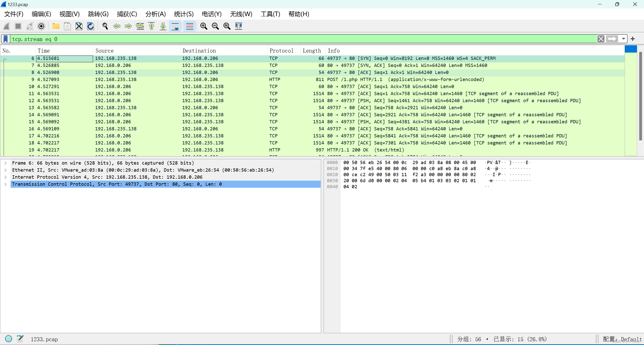Start capturing packets with the shark fin icon
The height and width of the screenshot is (345, 644).
(x=7, y=26)
